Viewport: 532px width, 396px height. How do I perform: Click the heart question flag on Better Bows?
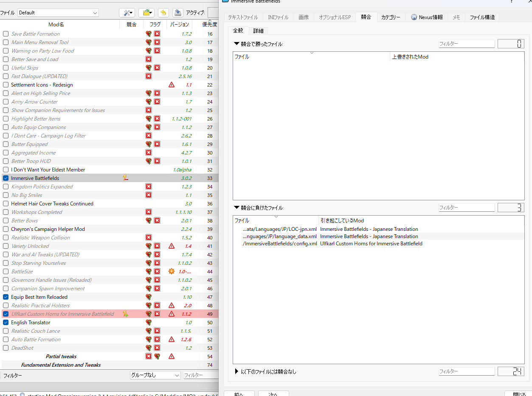coord(149,220)
